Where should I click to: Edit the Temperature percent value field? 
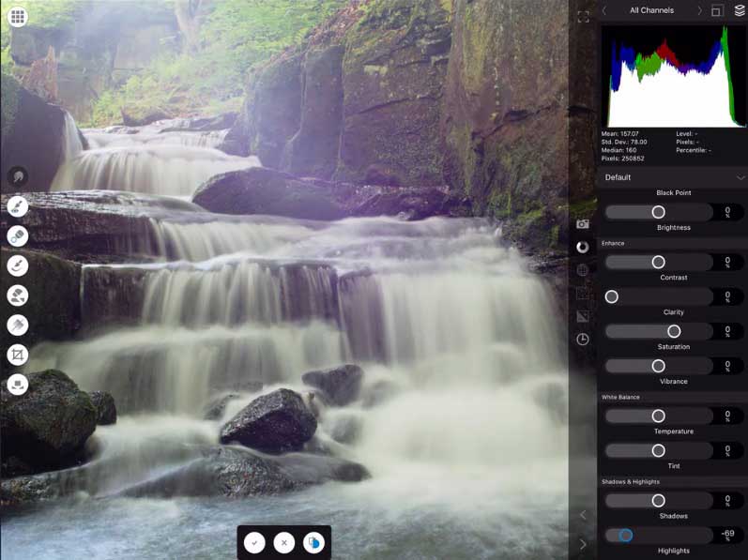tap(728, 416)
